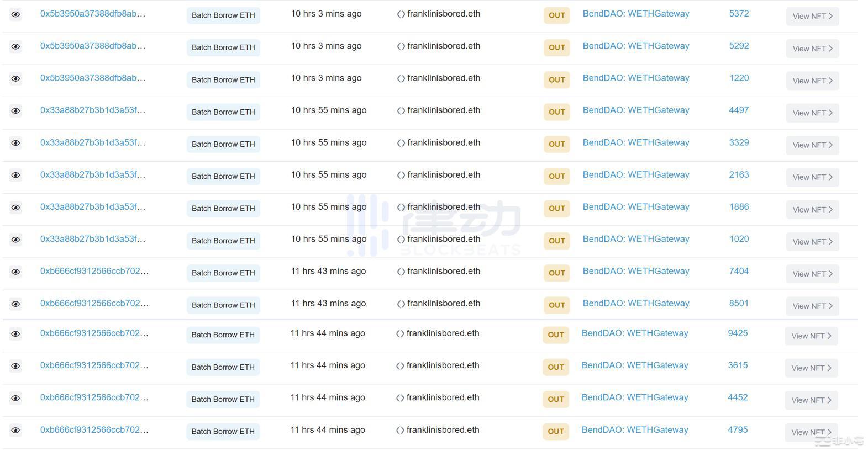Open BendDAO: WETHGateway link in token 5292 row
This screenshot has width=868, height=451.
tap(636, 46)
